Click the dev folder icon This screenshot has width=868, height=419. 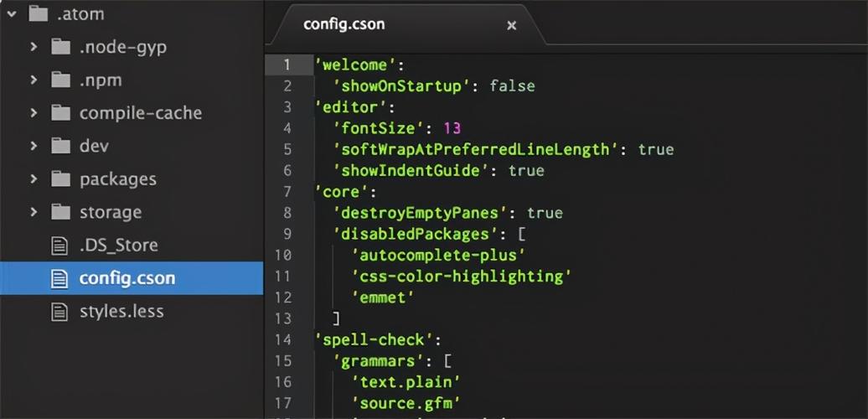pyautogui.click(x=60, y=146)
